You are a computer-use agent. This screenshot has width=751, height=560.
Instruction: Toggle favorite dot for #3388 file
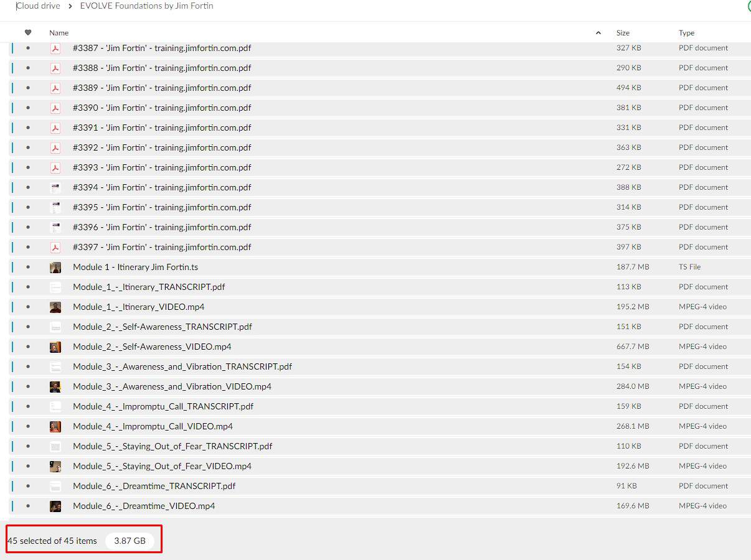(28, 68)
